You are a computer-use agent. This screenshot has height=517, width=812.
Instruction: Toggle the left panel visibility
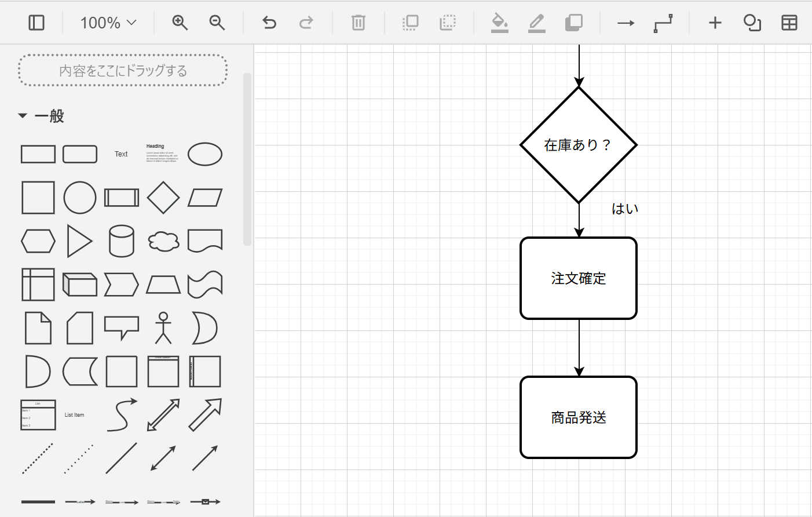(x=36, y=23)
